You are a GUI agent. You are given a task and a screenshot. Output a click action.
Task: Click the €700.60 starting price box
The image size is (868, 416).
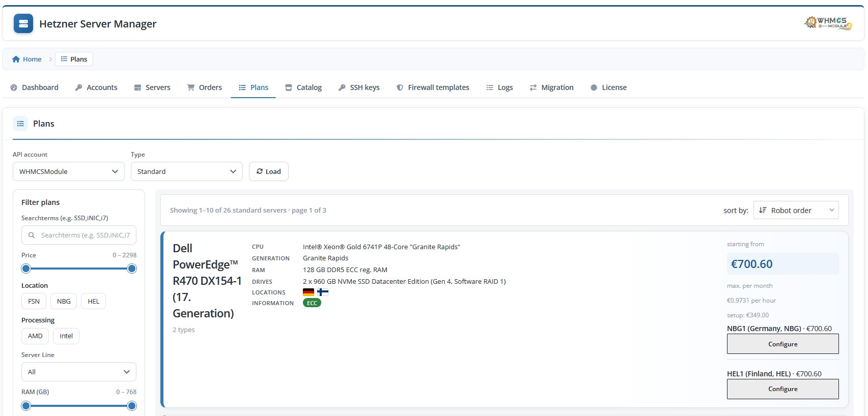(783, 264)
